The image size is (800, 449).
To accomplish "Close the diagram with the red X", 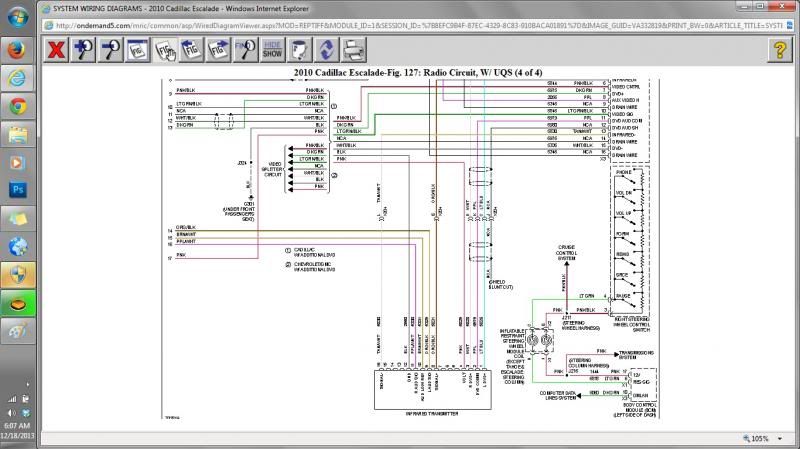I will [56, 50].
